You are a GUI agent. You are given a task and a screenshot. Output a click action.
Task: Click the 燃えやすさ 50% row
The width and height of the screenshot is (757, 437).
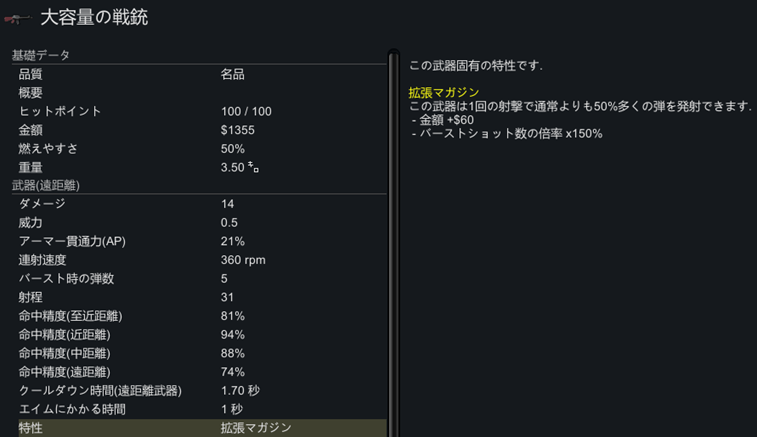202,149
